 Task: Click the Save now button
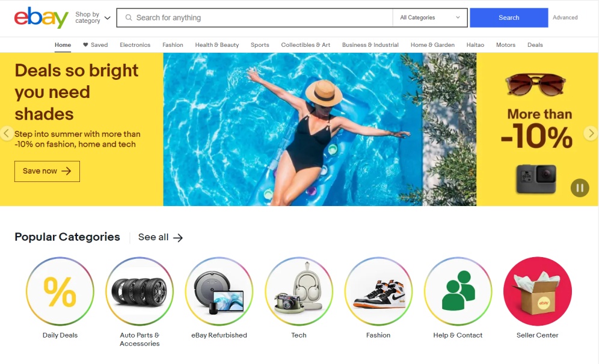coord(47,171)
